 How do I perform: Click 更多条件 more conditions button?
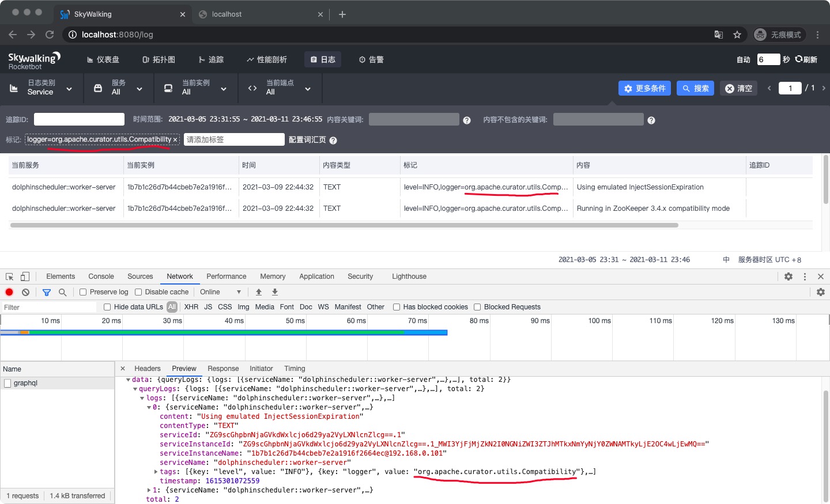644,88
